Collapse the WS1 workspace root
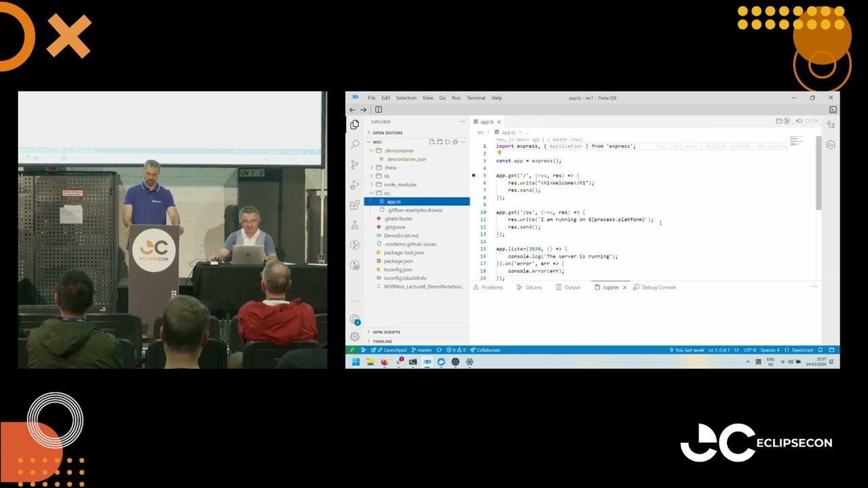 point(377,142)
